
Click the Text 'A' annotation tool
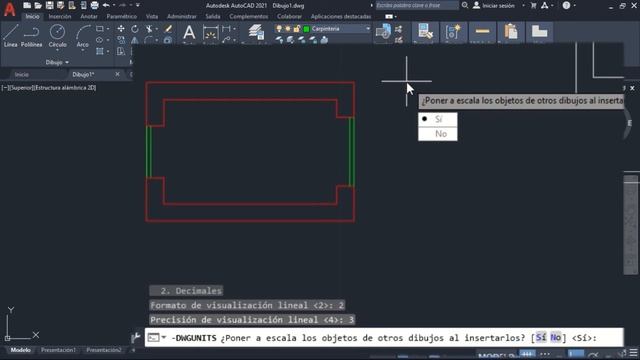pyautogui.click(x=189, y=32)
